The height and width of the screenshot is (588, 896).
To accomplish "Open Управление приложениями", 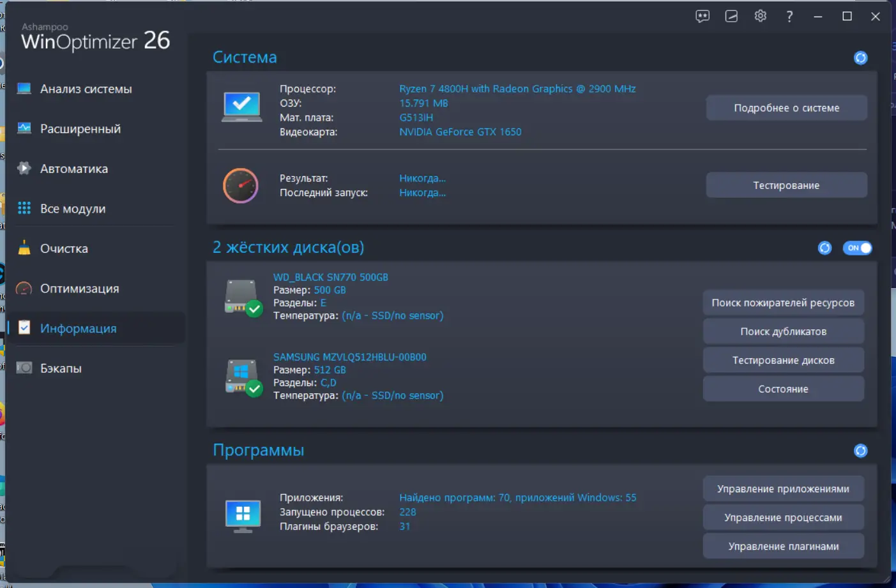I will [x=783, y=488].
